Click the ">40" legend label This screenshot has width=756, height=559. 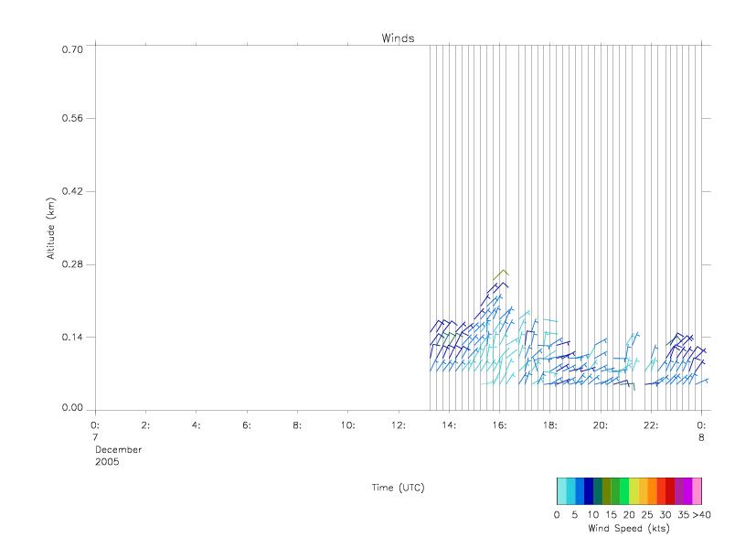click(701, 514)
